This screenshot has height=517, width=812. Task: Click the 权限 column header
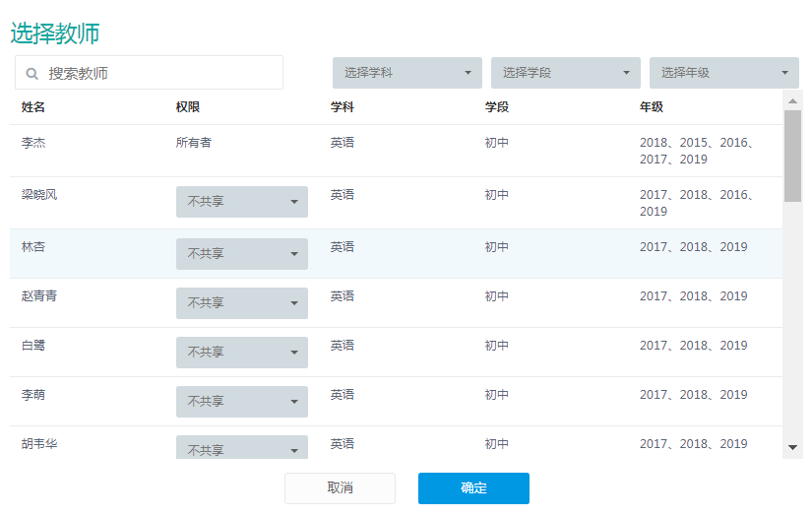tap(187, 107)
